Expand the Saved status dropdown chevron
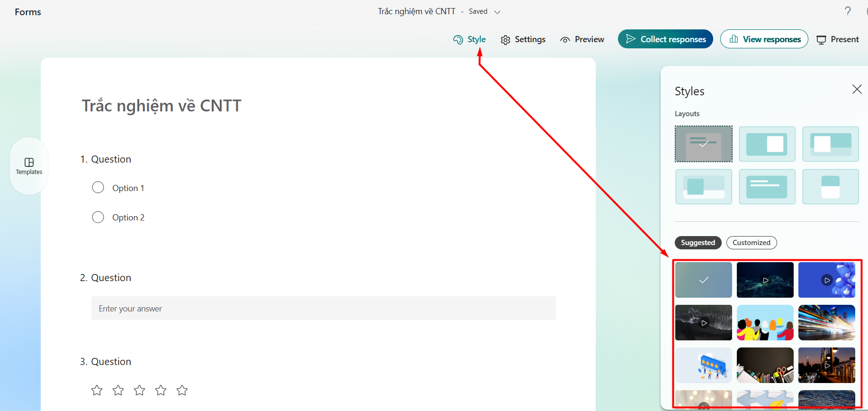This screenshot has height=411, width=868. [x=497, y=12]
